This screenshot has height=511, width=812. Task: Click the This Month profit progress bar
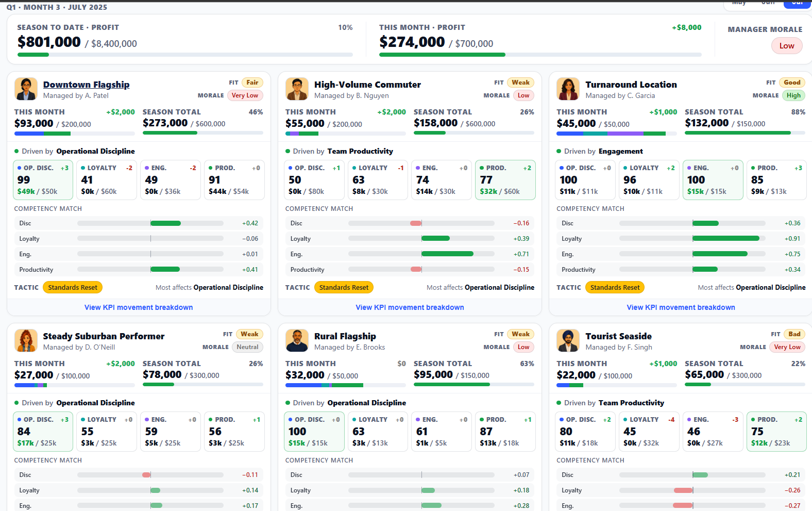tap(540, 55)
